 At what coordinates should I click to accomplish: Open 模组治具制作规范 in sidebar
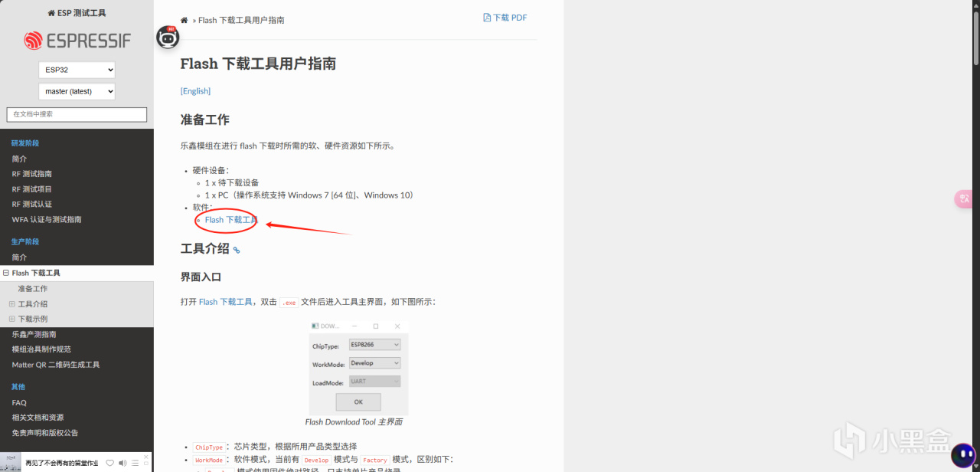[41, 349]
